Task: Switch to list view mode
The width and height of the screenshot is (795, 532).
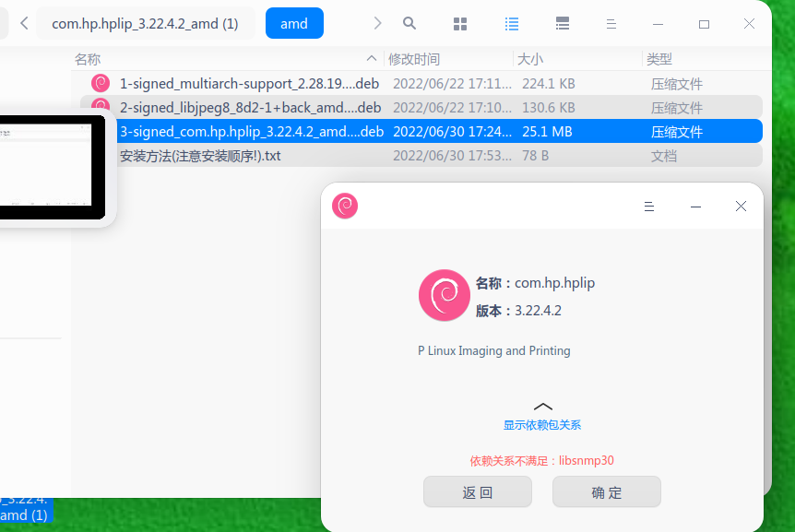Action: [x=512, y=24]
